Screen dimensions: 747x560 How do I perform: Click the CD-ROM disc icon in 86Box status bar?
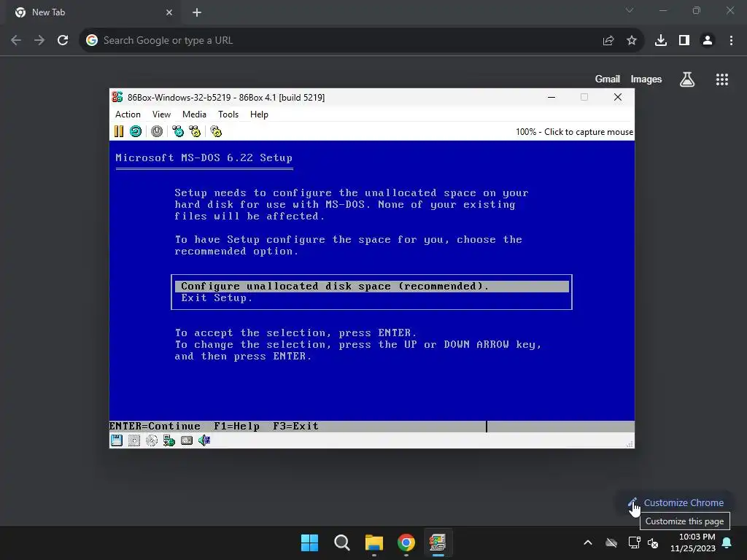(x=152, y=440)
